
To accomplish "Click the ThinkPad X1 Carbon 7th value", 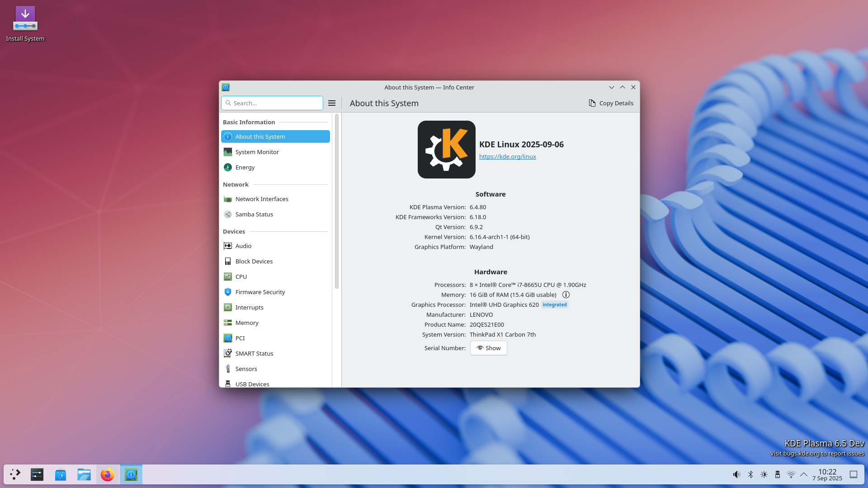I will (x=503, y=334).
